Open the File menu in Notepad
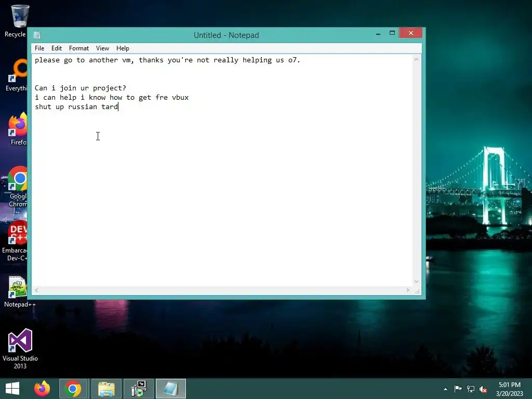The width and height of the screenshot is (532, 399). pos(39,48)
